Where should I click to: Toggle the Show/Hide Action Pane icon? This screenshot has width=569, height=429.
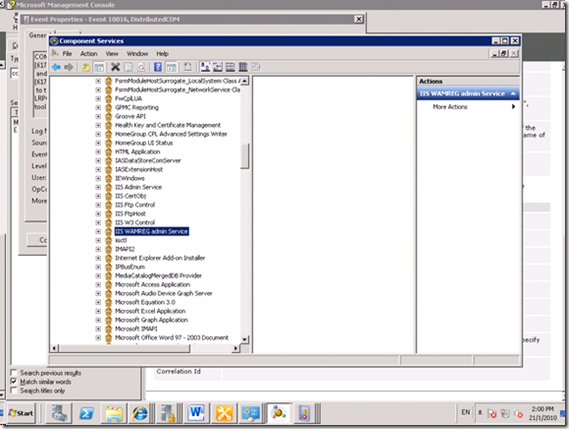click(171, 67)
